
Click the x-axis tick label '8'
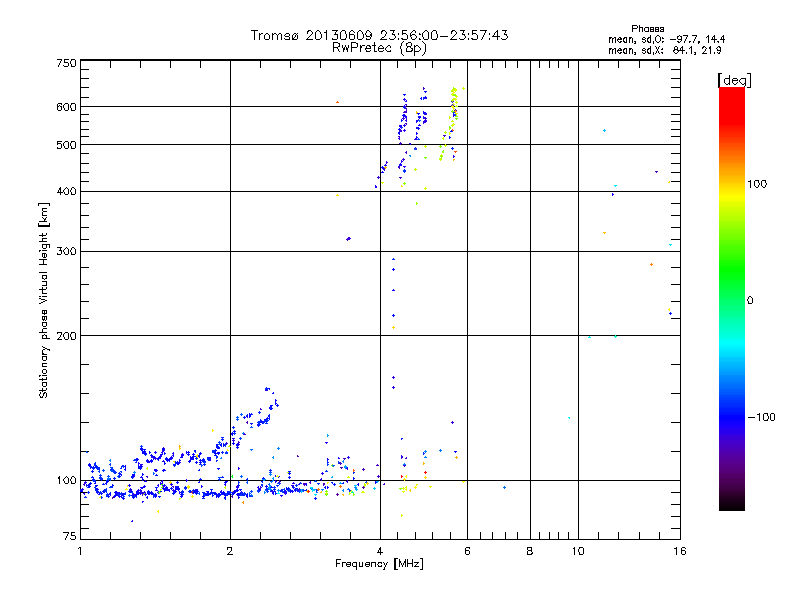[x=530, y=551]
